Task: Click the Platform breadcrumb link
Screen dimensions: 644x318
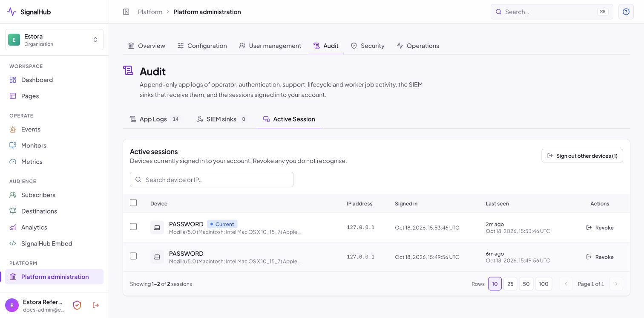Action: pos(150,12)
